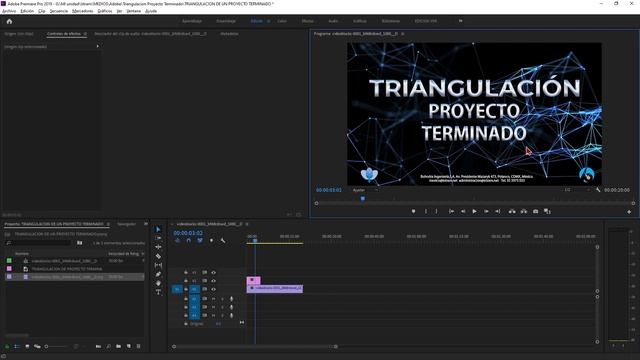640x360 pixels.
Task: Open the 1/2 playback resolution dropdown
Action: pos(577,190)
